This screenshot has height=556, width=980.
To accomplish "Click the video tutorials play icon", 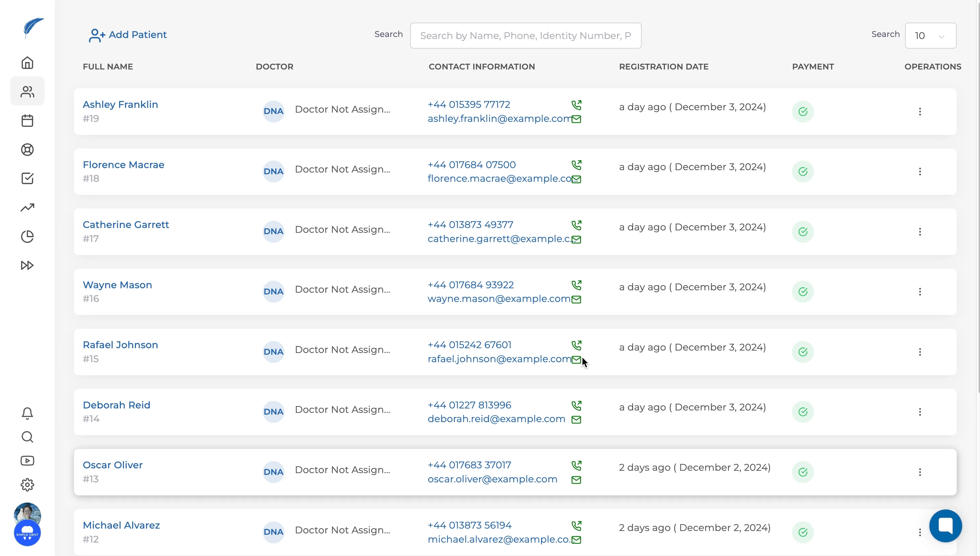I will [x=27, y=460].
